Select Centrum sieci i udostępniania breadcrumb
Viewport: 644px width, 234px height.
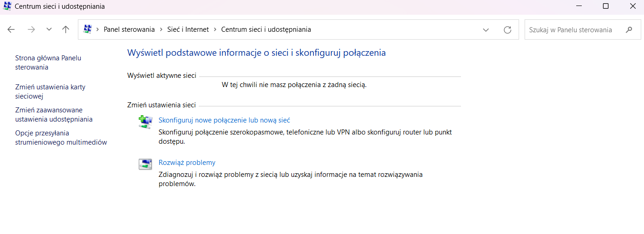click(x=266, y=29)
